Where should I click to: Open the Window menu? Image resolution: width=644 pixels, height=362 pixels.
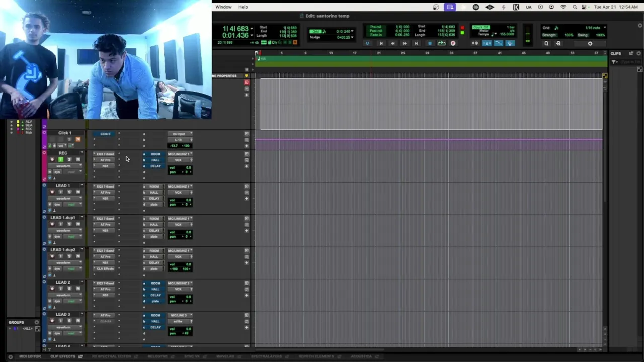(223, 7)
